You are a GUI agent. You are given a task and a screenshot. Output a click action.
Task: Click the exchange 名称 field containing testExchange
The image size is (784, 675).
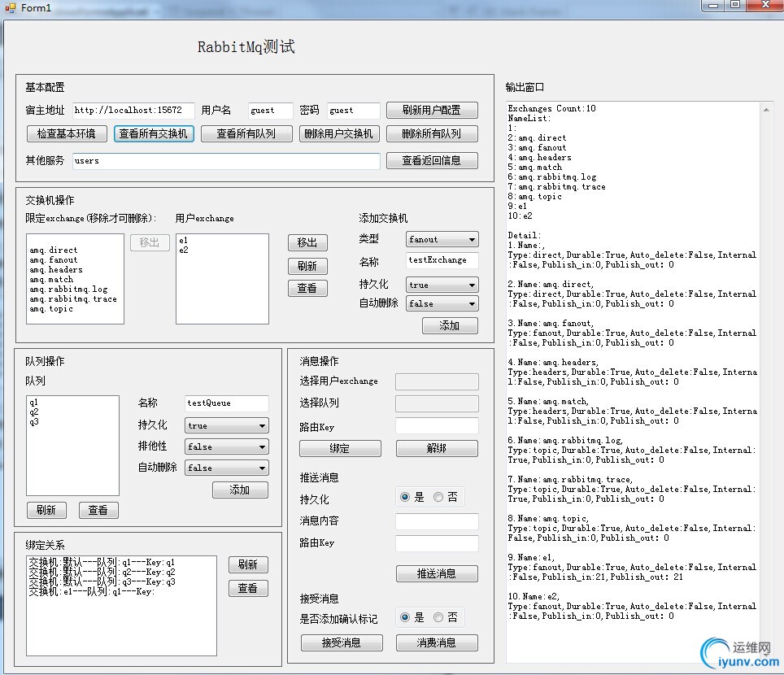click(442, 260)
